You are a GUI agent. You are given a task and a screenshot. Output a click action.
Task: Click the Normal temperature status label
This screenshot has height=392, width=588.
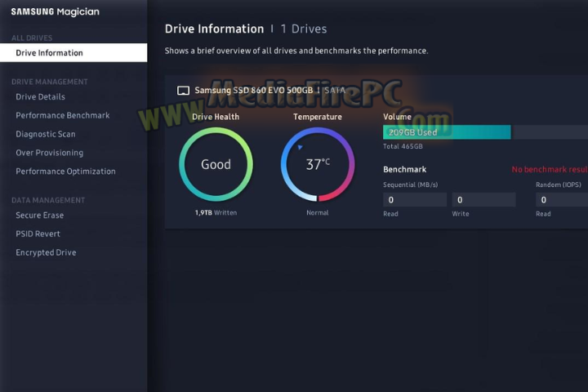coord(317,212)
